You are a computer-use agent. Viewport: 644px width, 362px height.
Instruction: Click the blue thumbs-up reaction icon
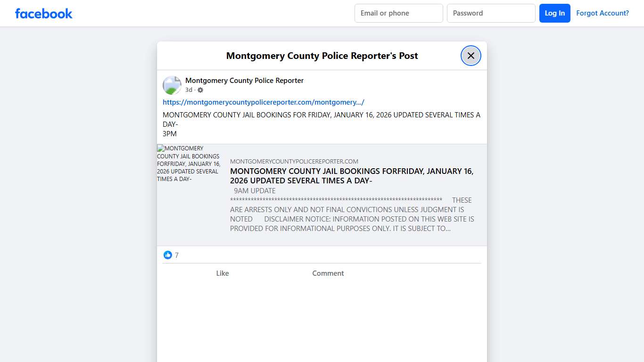(168, 255)
